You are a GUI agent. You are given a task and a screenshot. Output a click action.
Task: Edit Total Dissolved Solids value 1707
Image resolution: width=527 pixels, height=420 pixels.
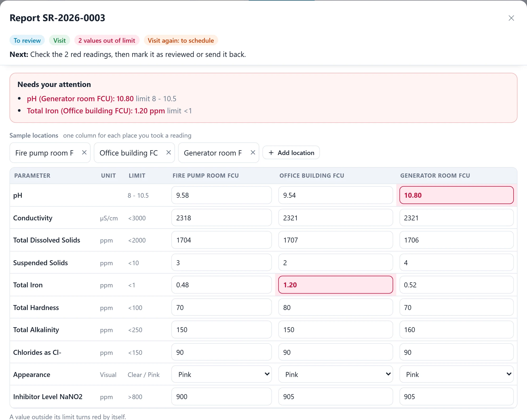click(335, 240)
